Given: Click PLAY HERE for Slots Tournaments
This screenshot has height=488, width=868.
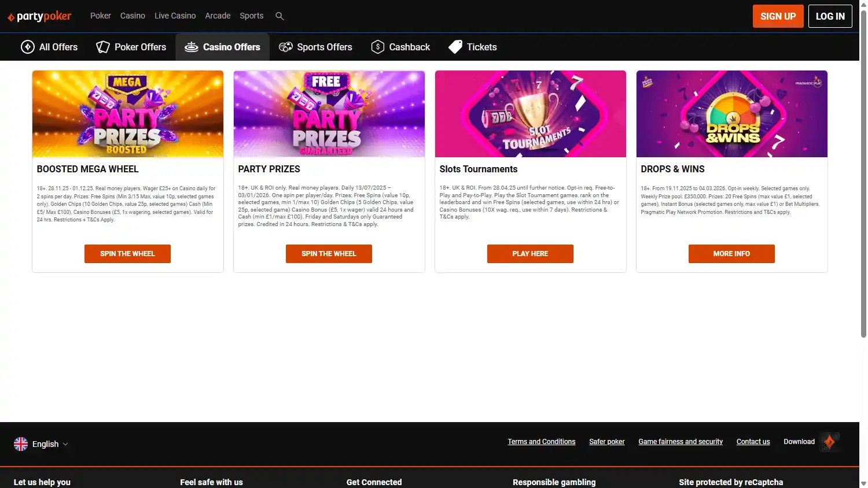Looking at the screenshot, I should pyautogui.click(x=530, y=254).
